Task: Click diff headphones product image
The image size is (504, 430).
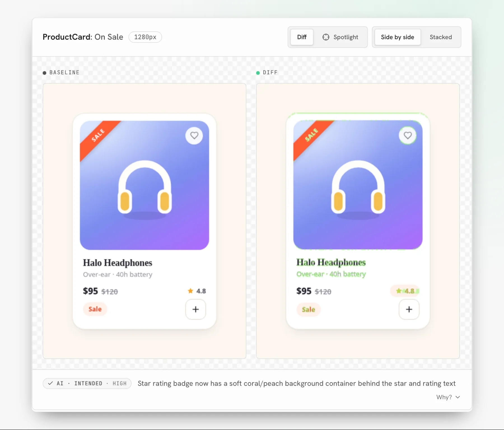Action: (x=358, y=185)
